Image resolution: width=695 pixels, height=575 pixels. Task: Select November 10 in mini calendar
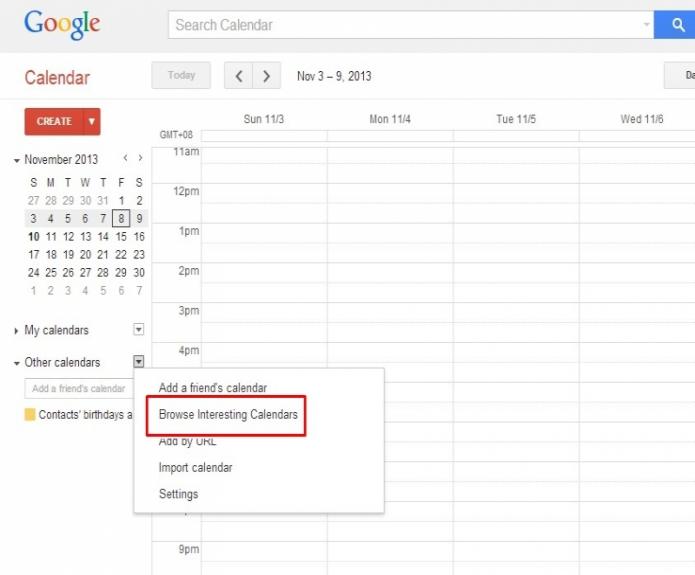34,236
